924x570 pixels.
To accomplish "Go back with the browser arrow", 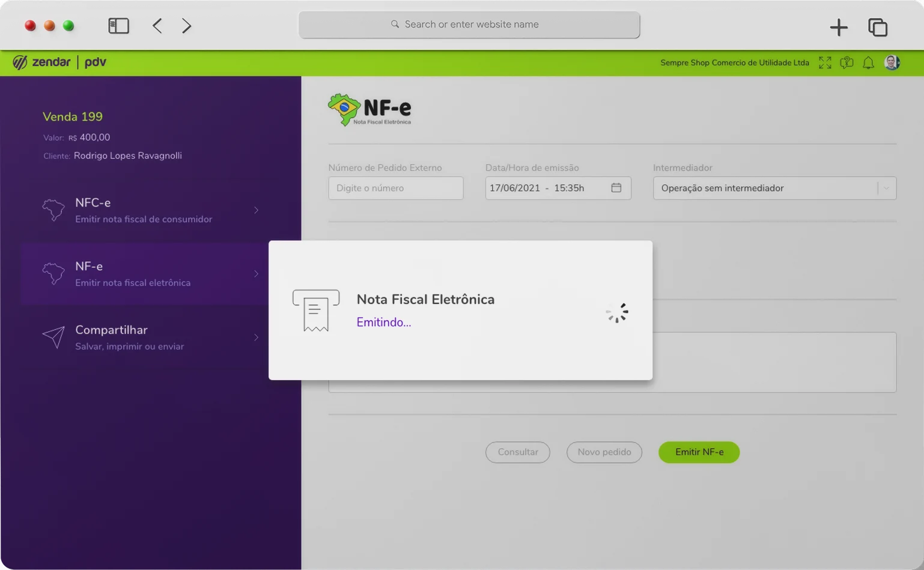I will [157, 25].
